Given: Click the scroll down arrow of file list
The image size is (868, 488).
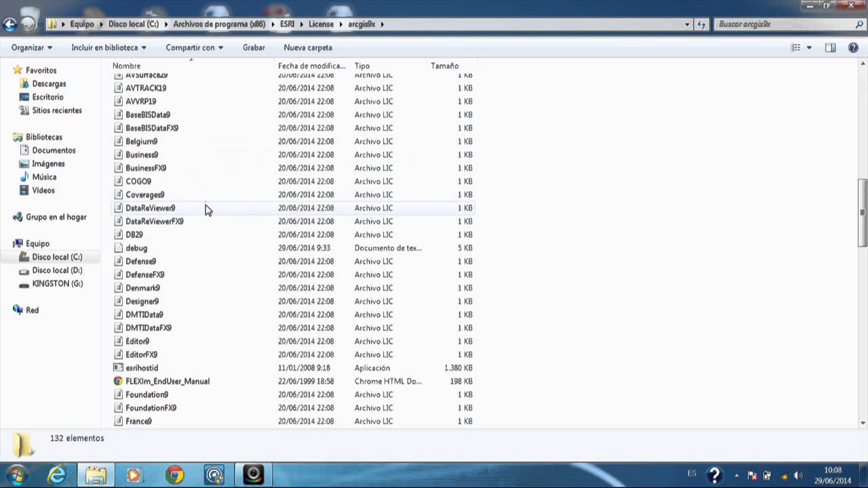Looking at the screenshot, I should 863,423.
